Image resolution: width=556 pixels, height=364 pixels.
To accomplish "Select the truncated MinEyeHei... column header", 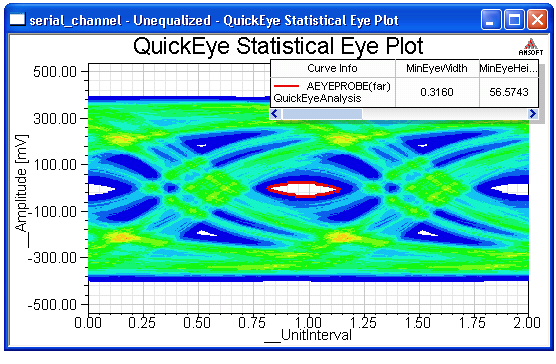I will click(508, 68).
